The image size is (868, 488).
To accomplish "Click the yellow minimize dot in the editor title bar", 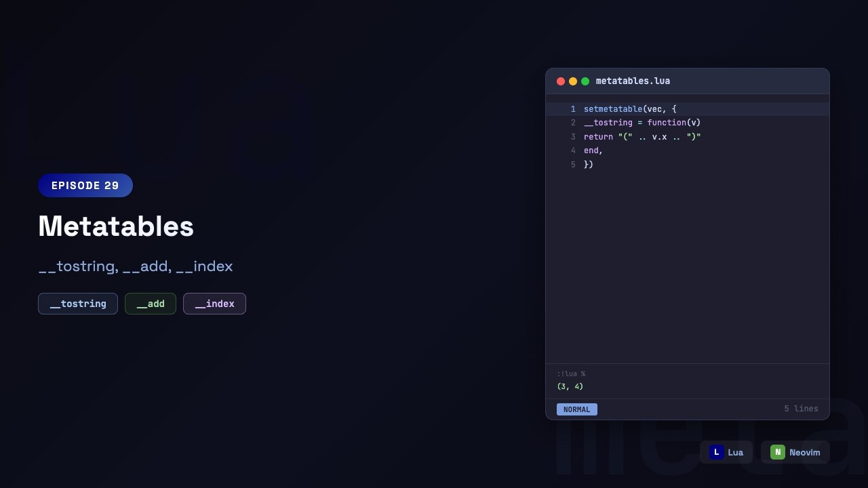I will 573,81.
